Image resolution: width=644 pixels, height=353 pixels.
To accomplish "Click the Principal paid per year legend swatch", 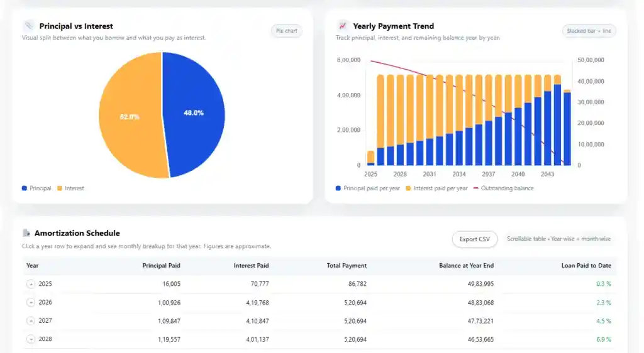I will pyautogui.click(x=339, y=188).
